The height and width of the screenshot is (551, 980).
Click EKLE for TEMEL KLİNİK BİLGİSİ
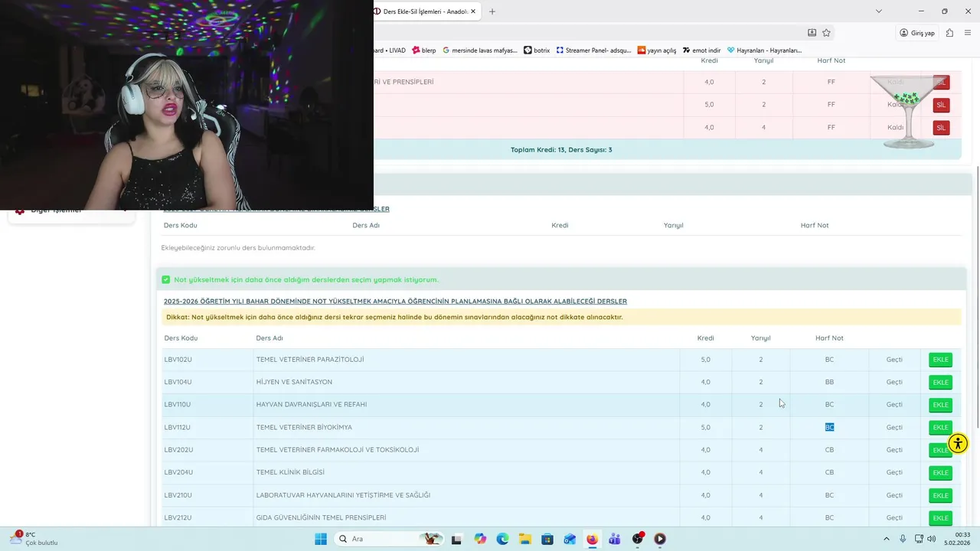pyautogui.click(x=940, y=473)
